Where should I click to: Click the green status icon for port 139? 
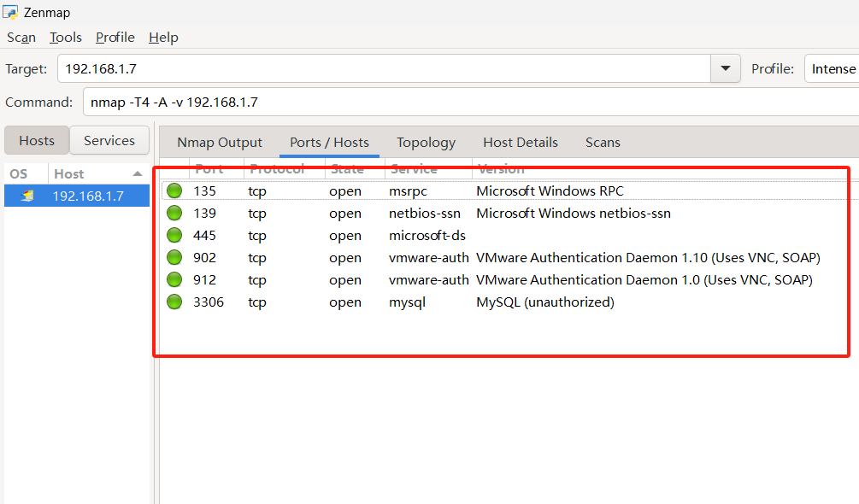click(x=174, y=213)
